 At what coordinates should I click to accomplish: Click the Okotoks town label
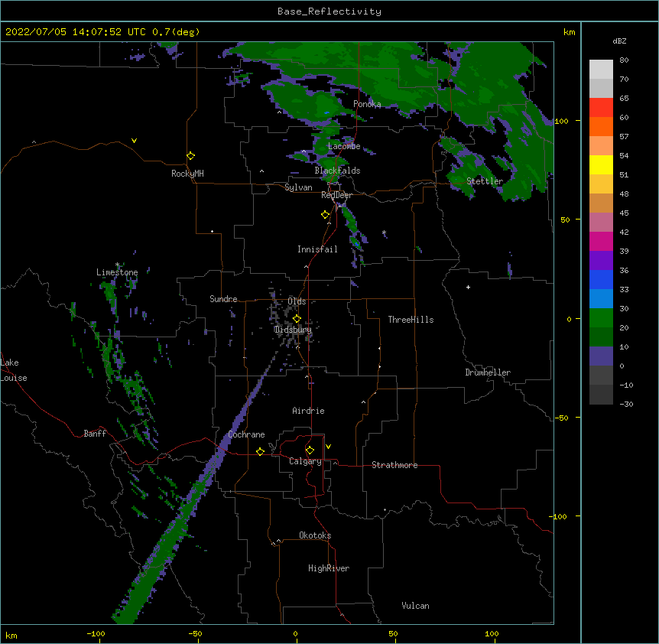[315, 535]
